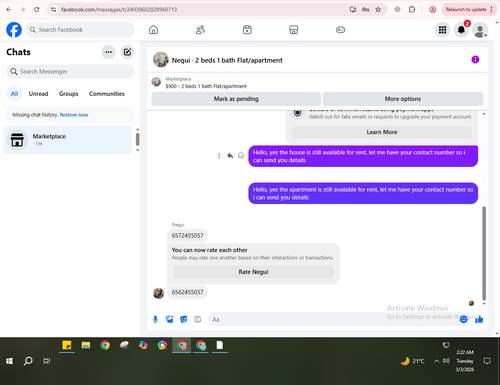Open the volume control in system tray
Viewport: 500px width, 385px height.
click(446, 361)
